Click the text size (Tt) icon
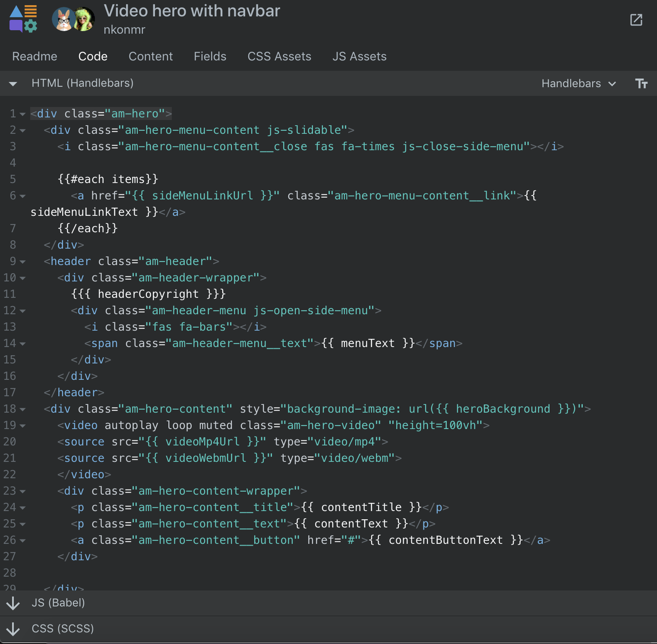Image resolution: width=657 pixels, height=644 pixels. (642, 83)
